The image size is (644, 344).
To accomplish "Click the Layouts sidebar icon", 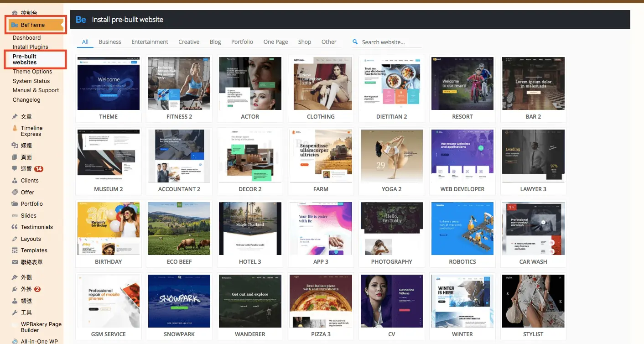I will (15, 239).
